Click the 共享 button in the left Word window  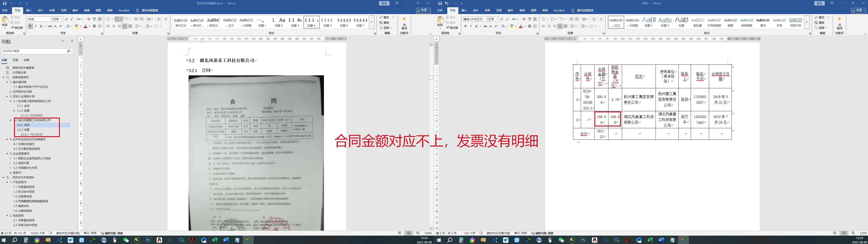click(x=424, y=11)
